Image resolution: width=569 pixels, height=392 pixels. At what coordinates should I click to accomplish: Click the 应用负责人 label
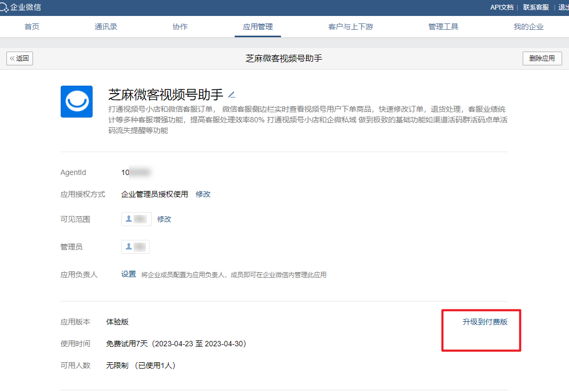[79, 274]
